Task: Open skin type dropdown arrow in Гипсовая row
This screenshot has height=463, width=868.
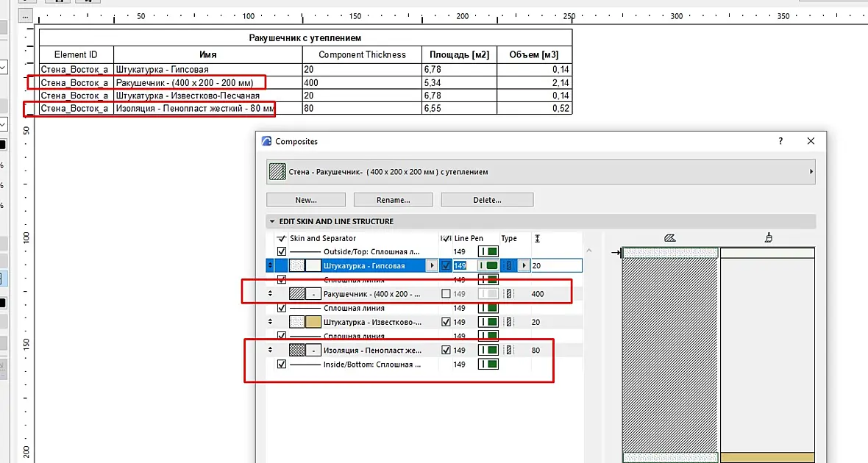Action: point(524,265)
